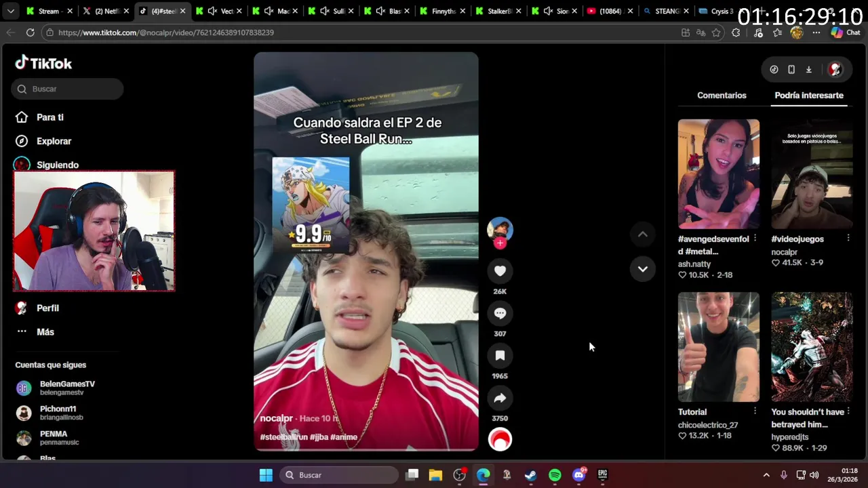Like the video with the heart icon

point(500,271)
